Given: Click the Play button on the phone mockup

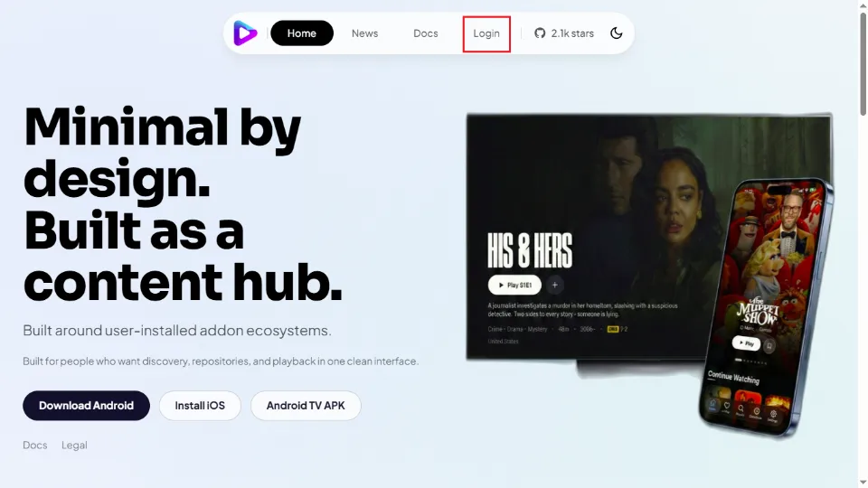Looking at the screenshot, I should 746,343.
